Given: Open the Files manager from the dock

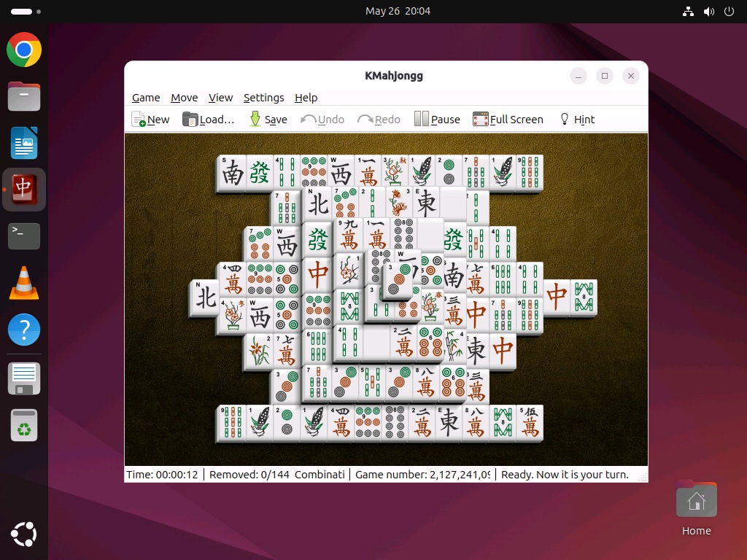Looking at the screenshot, I should coord(24,96).
